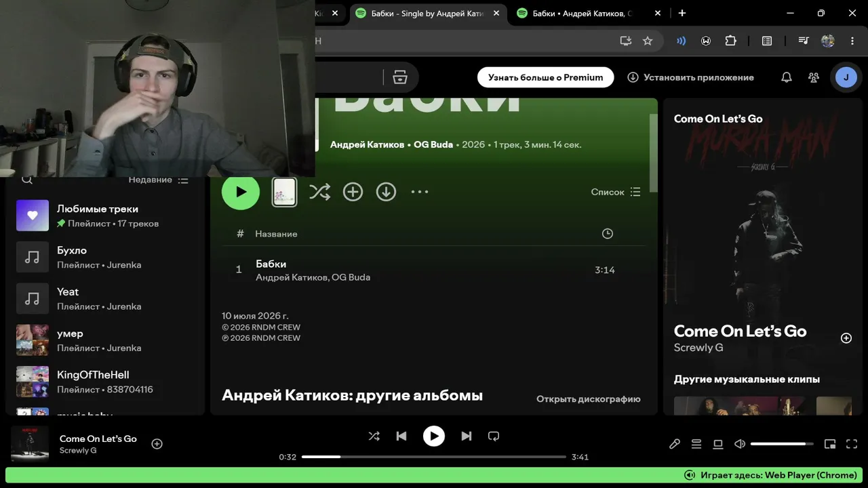Open a new browser tab
Image resolution: width=868 pixels, height=488 pixels.
tap(682, 13)
